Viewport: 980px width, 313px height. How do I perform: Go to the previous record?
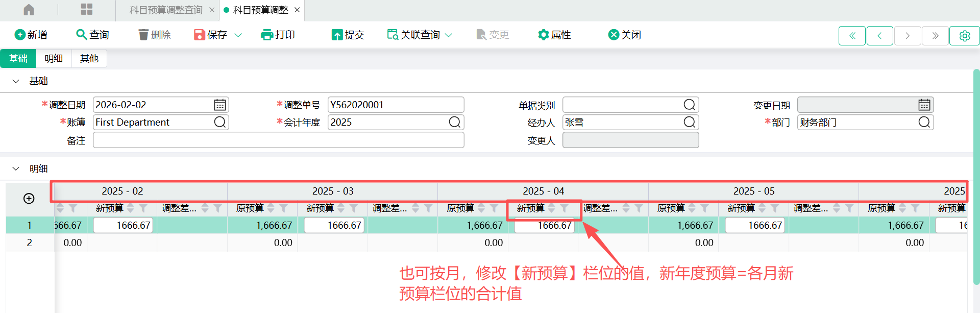pyautogui.click(x=879, y=36)
